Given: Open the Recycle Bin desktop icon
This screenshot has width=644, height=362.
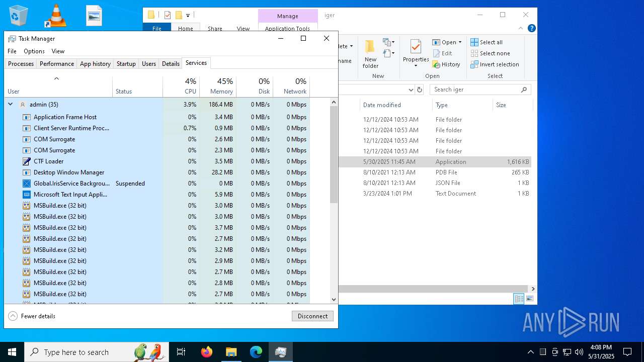Looking at the screenshot, I should click(x=19, y=16).
